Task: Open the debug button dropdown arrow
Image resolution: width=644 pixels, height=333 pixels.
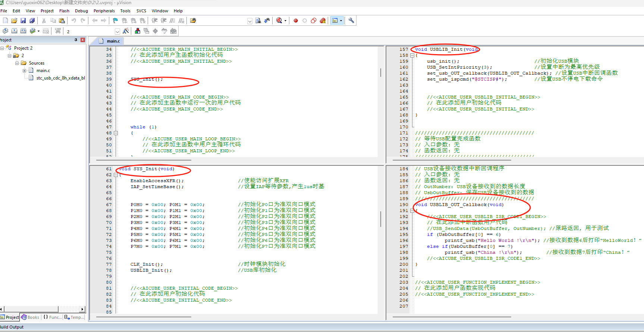Action: [285, 21]
